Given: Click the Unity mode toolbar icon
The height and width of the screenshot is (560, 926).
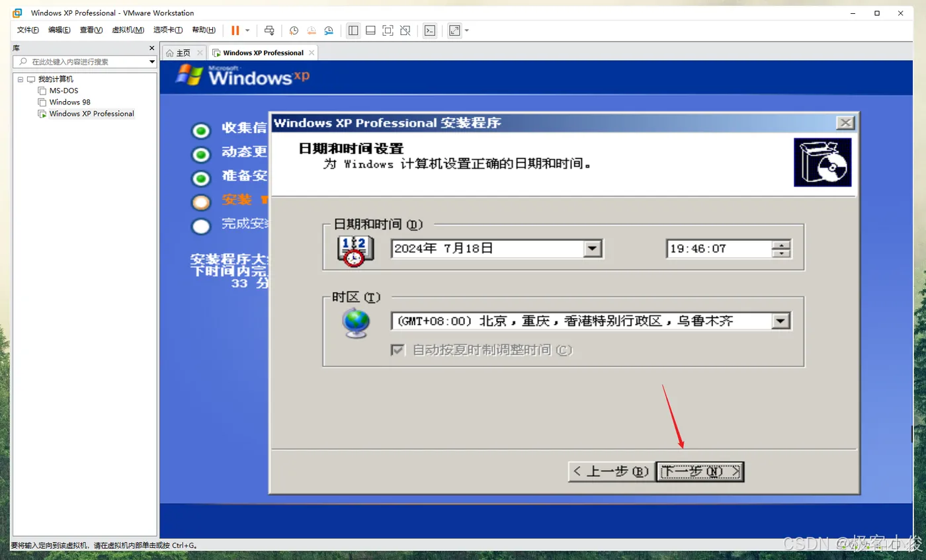Looking at the screenshot, I should (405, 30).
